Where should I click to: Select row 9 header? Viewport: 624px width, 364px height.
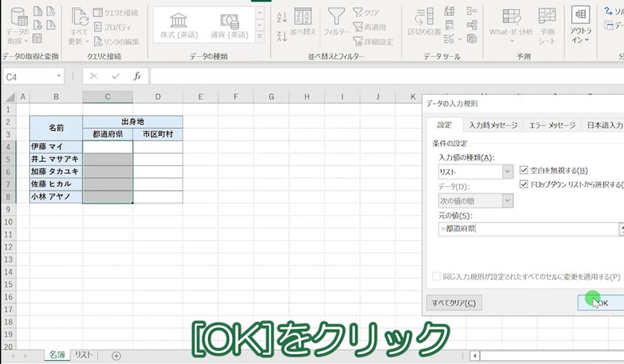[8, 210]
